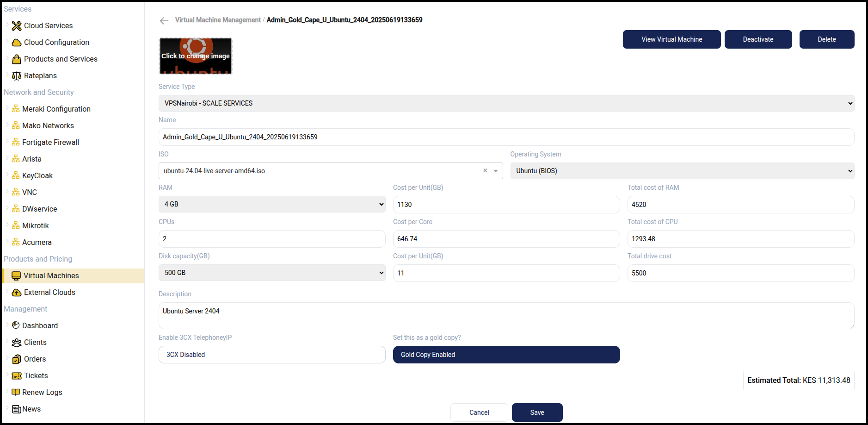The height and width of the screenshot is (425, 868).
Task: Click the Cloud Services tools icon
Action: (x=17, y=26)
